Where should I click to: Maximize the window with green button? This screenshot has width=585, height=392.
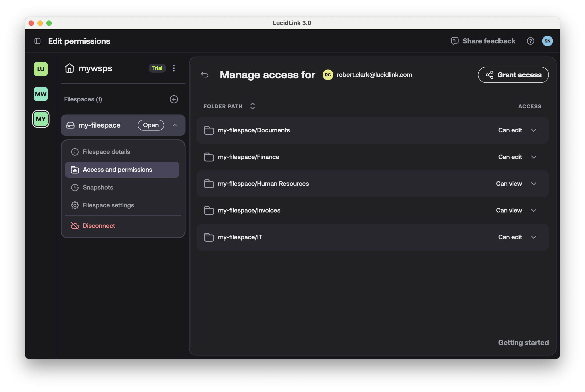point(49,23)
